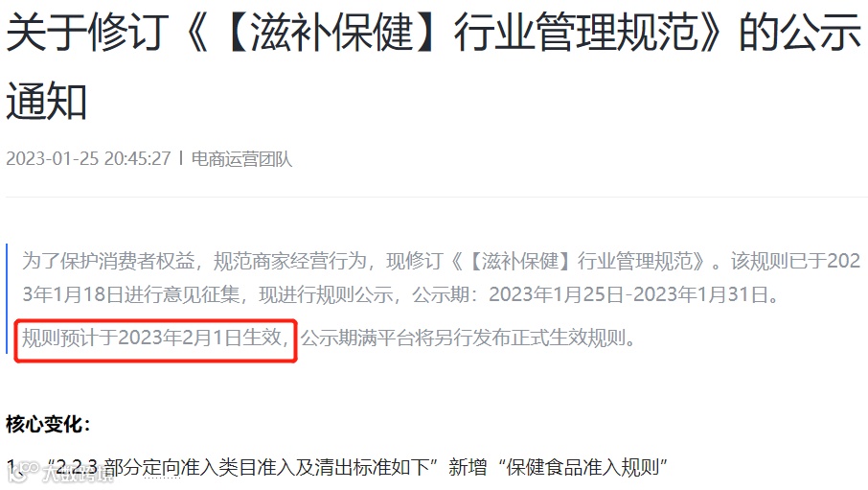Click the 大数跨境 watermark logo icon

coord(24,471)
